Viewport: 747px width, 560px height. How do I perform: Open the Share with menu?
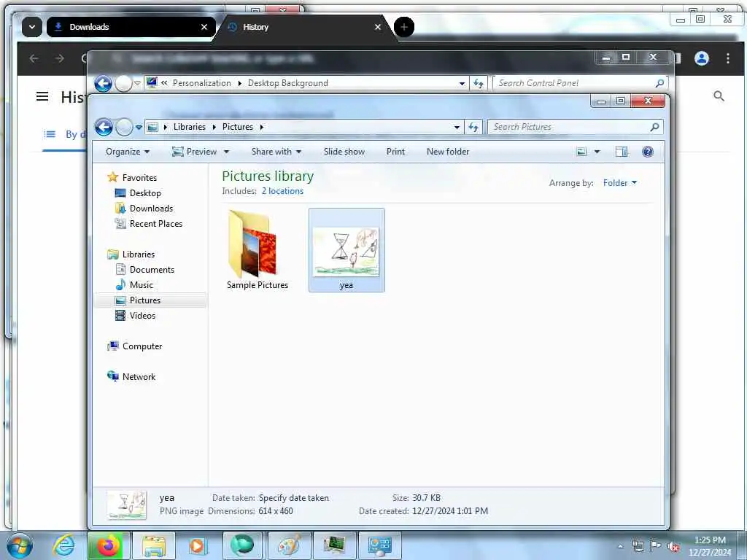tap(276, 152)
